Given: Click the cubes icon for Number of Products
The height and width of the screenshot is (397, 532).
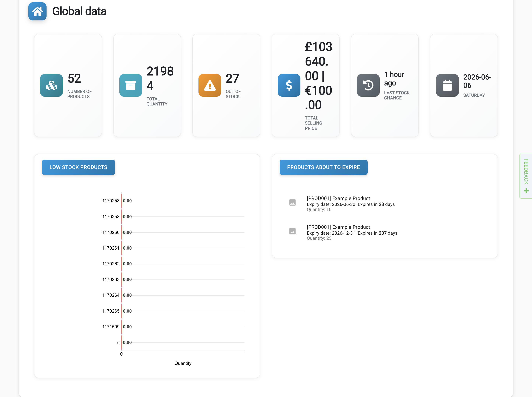Looking at the screenshot, I should [51, 85].
